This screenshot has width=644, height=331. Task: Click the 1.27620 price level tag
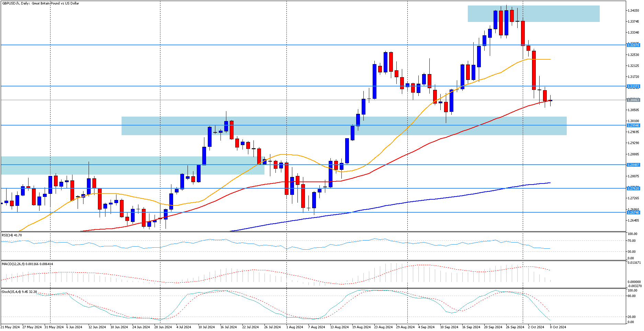pos(633,188)
